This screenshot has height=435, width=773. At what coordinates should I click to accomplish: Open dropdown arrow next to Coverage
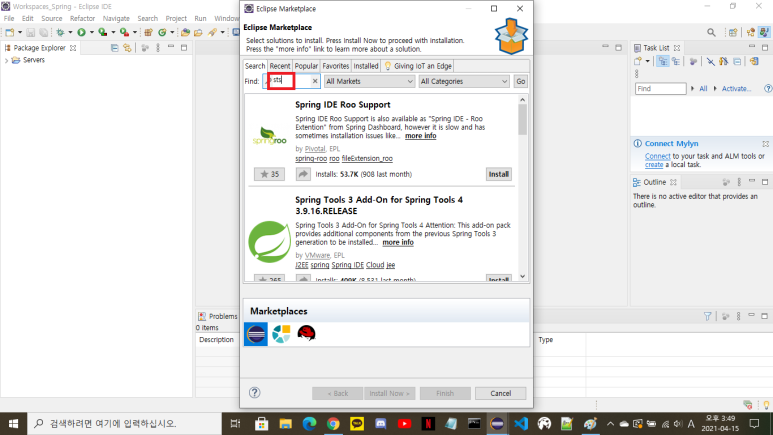pyautogui.click(x=113, y=33)
